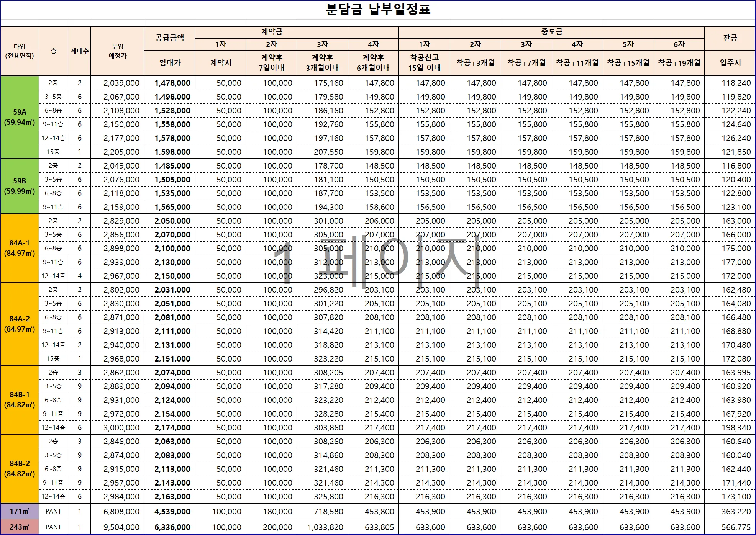The image size is (756, 535).
Task: Click the 잔금 header cell
Action: click(x=730, y=38)
